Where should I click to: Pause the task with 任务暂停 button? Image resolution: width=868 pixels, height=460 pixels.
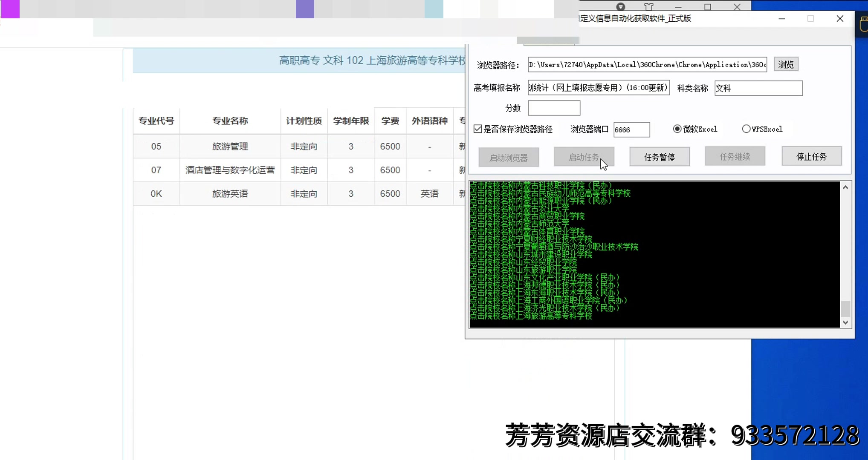(x=660, y=156)
